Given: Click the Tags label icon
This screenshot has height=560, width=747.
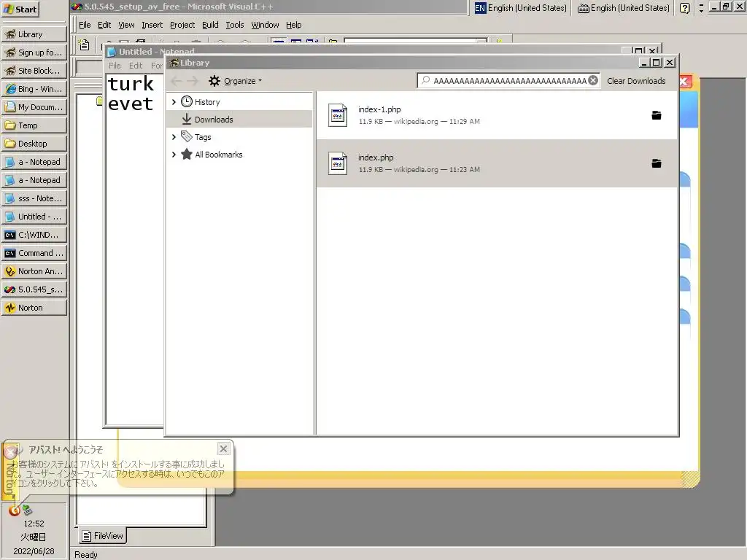Looking at the screenshot, I should pyautogui.click(x=187, y=136).
